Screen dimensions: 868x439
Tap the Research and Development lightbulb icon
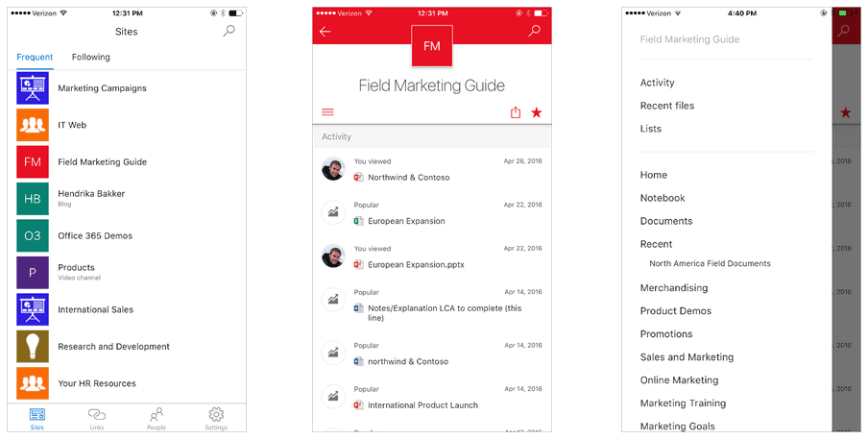33,347
